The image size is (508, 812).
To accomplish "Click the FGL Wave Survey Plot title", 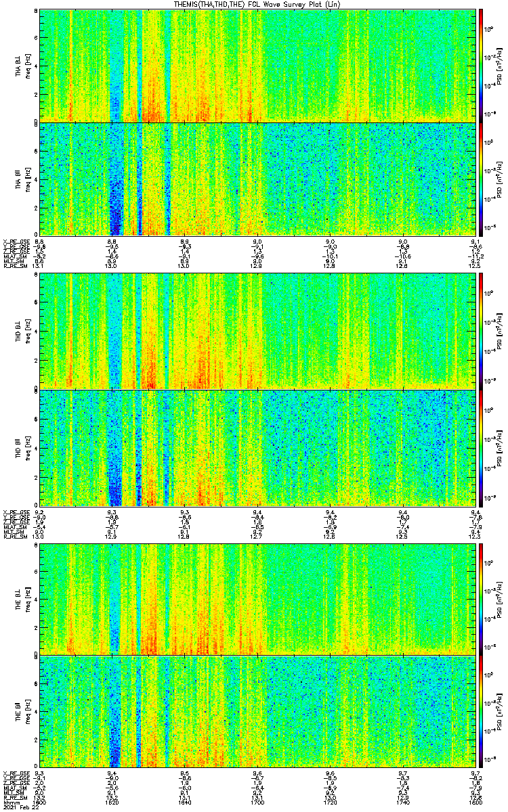I will pos(257,4).
